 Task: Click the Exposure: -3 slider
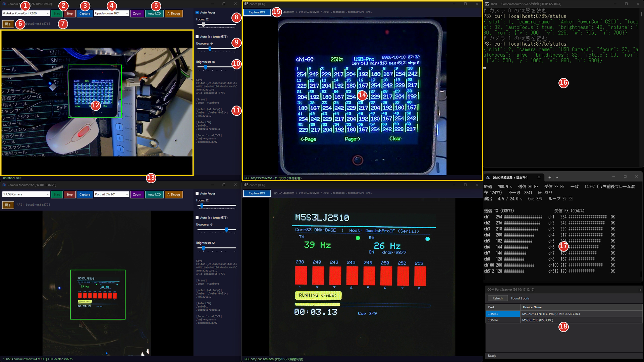217,230
